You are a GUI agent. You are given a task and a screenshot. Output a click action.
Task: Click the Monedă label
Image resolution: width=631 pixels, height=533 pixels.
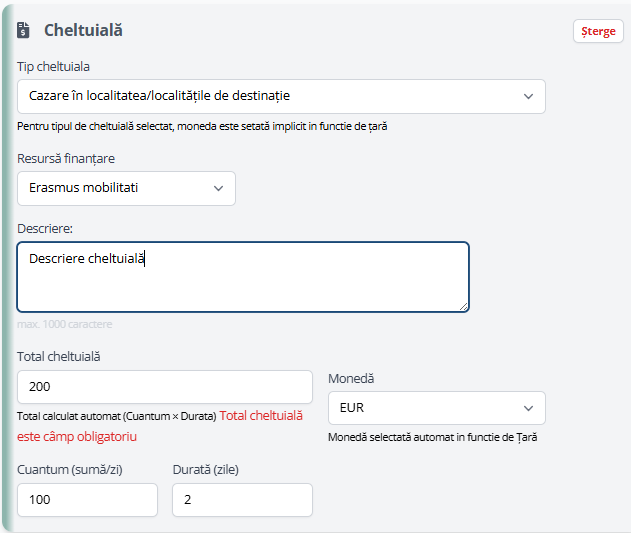coord(351,378)
